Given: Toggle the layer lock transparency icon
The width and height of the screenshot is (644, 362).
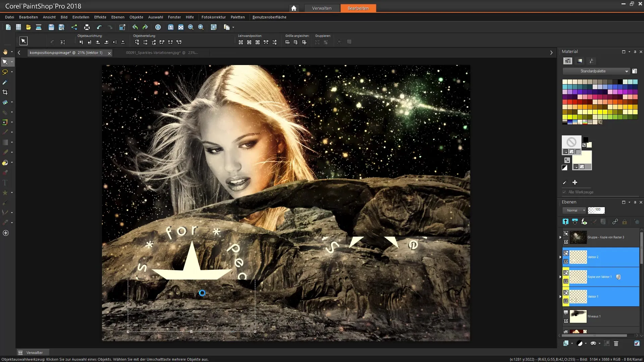Looking at the screenshot, I should (624, 222).
